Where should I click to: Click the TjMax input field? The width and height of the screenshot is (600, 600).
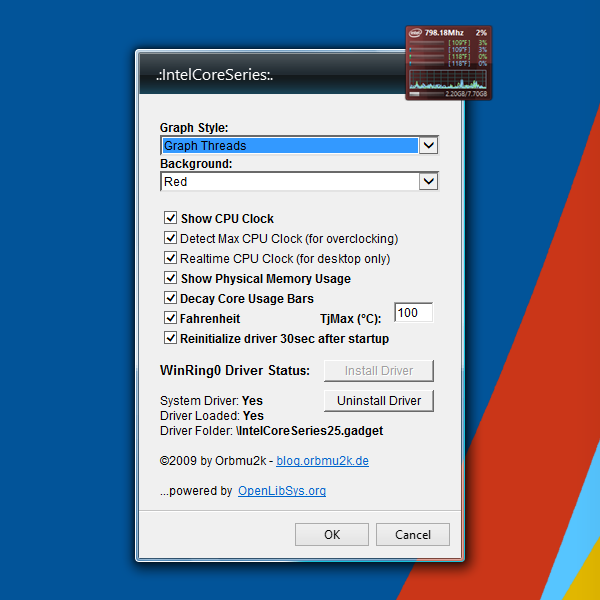click(414, 313)
